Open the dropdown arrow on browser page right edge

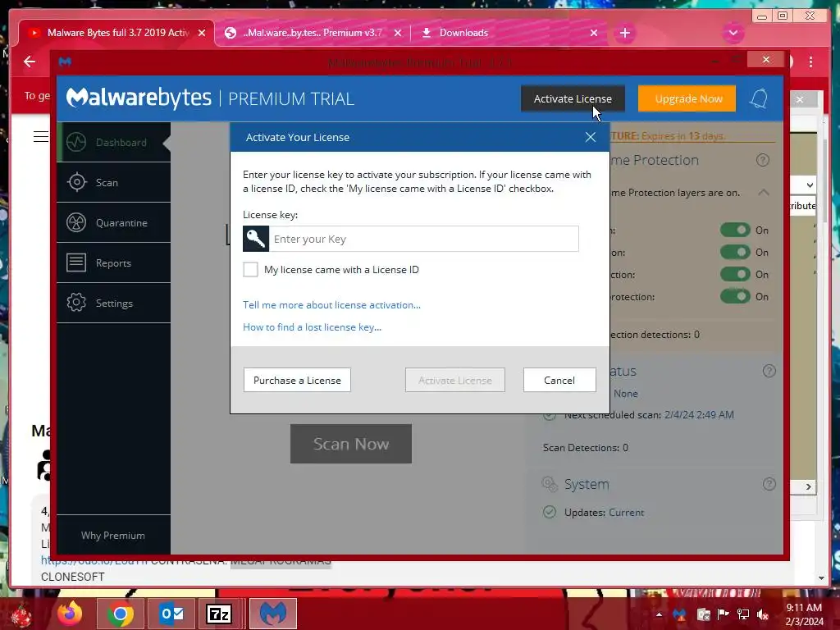(810, 185)
